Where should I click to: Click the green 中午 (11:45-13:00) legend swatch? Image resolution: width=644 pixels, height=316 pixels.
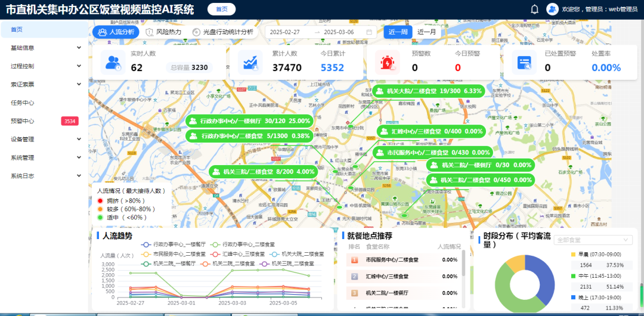tap(574, 275)
